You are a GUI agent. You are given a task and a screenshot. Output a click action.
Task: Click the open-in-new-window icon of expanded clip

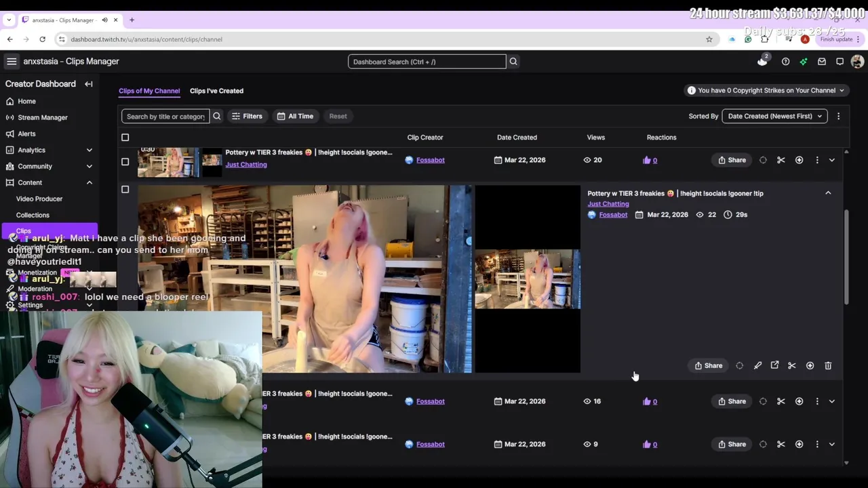pyautogui.click(x=774, y=365)
